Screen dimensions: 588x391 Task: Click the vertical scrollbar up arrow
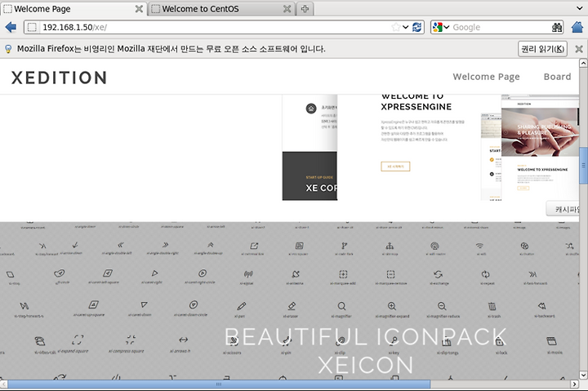pyautogui.click(x=583, y=63)
